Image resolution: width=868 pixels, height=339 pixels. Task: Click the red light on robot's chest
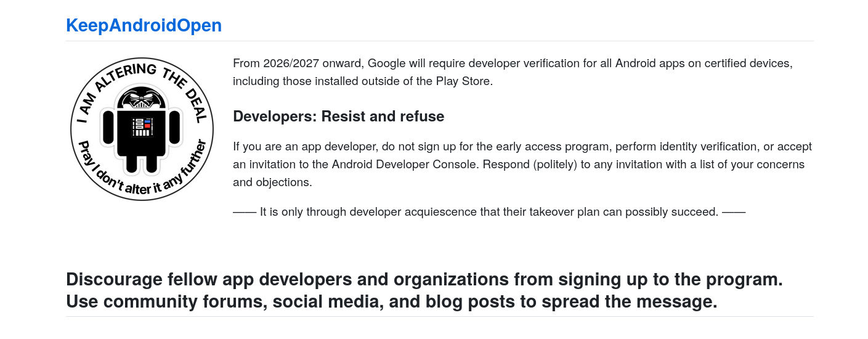[148, 126]
